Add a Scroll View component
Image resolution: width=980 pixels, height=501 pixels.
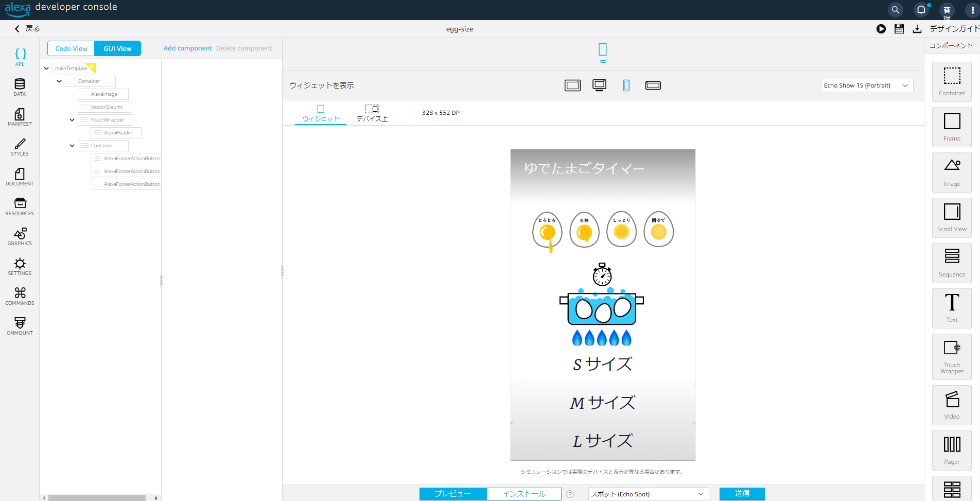pyautogui.click(x=952, y=218)
